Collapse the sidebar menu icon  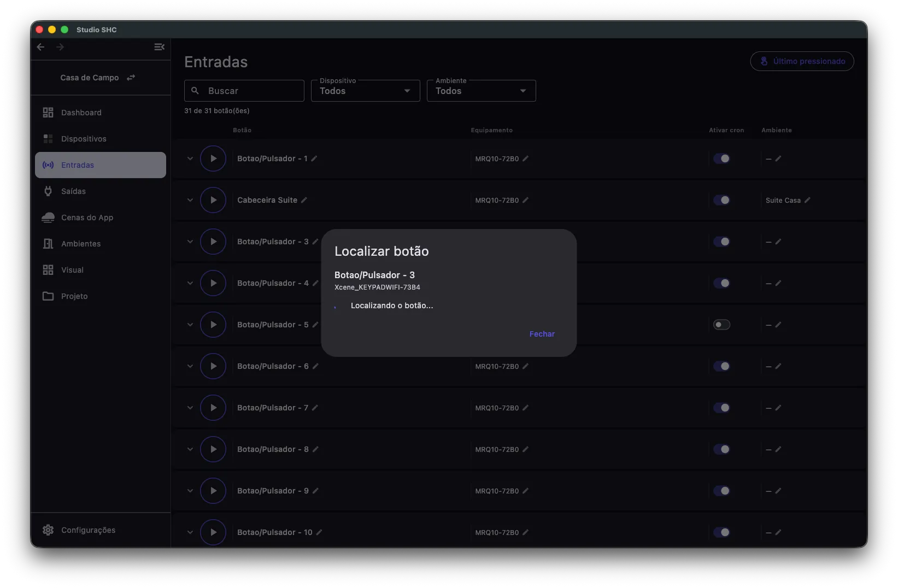pos(159,47)
